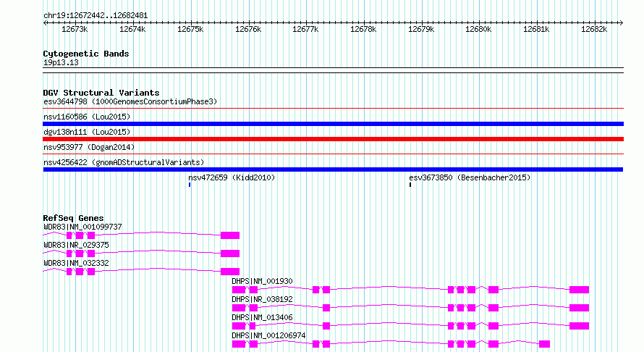Screen dimensions: 644x352
Task: Click the rightmost exon of DHPS NM_001206974
Action: pos(545,344)
